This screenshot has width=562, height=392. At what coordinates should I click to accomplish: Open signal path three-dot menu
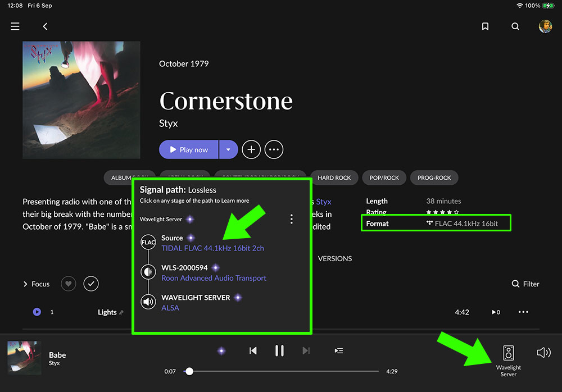point(291,219)
